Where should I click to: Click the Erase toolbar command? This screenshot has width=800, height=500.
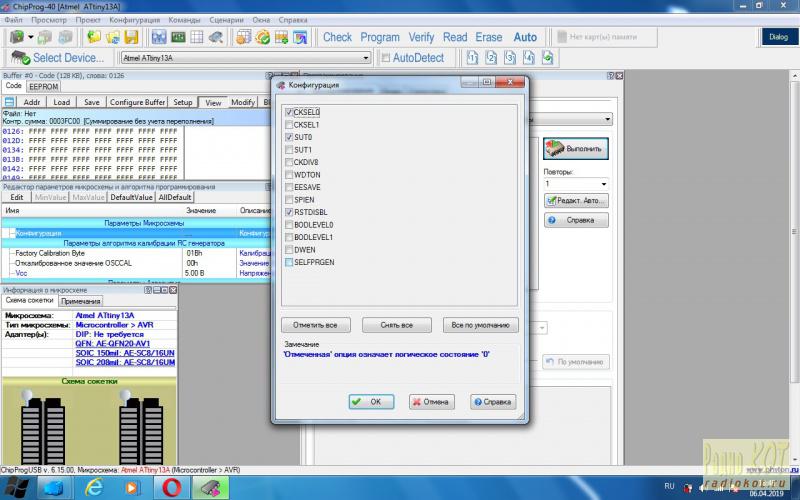489,37
